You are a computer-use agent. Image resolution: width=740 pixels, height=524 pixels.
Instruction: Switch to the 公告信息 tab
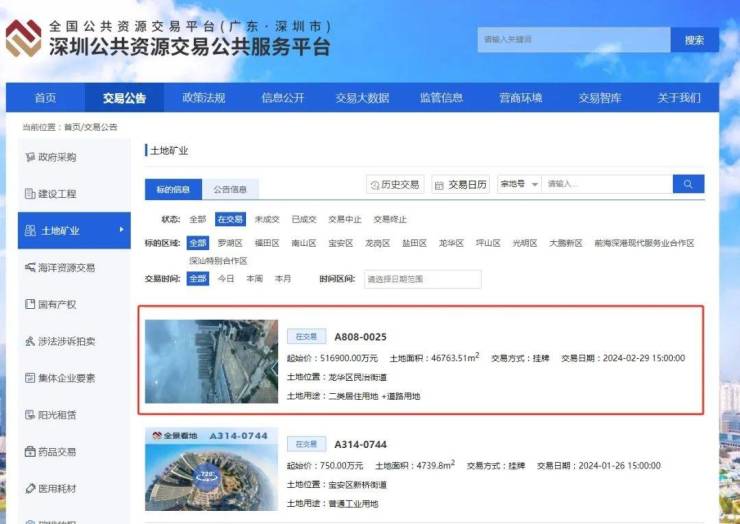pyautogui.click(x=230, y=189)
